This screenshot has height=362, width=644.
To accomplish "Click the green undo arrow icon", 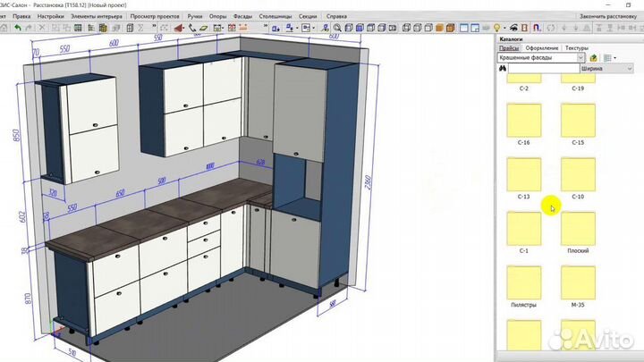I will 18,28.
